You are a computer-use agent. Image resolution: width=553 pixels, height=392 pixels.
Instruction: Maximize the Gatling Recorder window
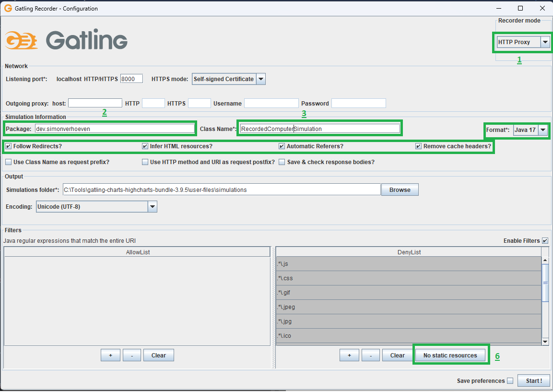click(x=520, y=8)
